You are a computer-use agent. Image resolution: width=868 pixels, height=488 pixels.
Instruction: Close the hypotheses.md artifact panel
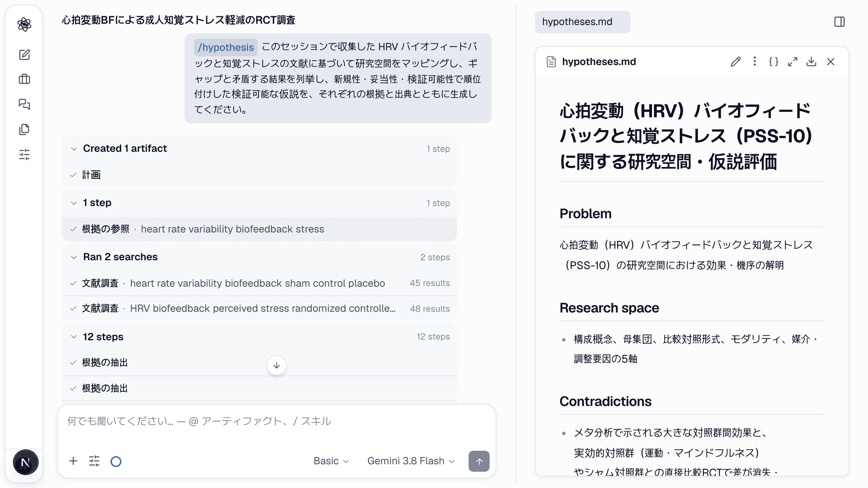click(831, 62)
